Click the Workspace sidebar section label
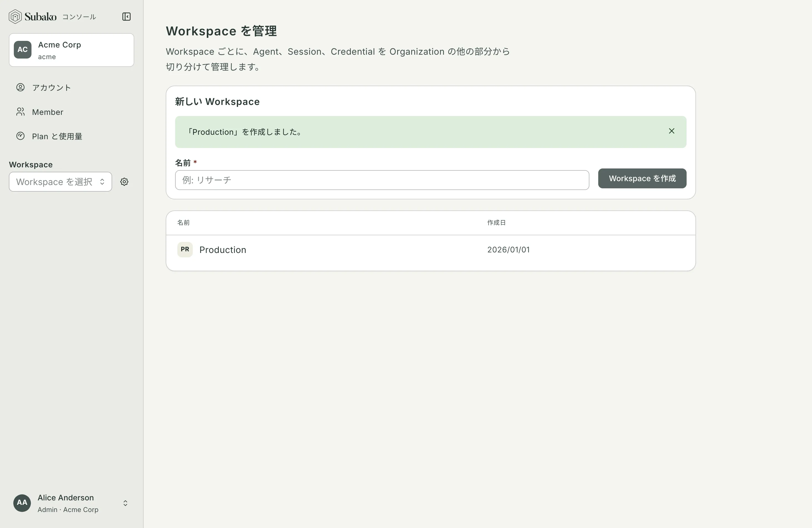The image size is (812, 528). [31, 165]
